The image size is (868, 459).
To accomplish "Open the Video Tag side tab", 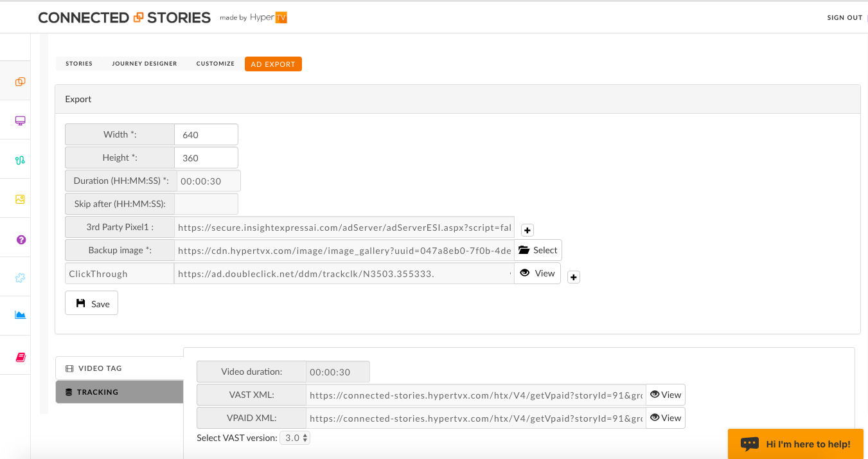I will tap(120, 368).
